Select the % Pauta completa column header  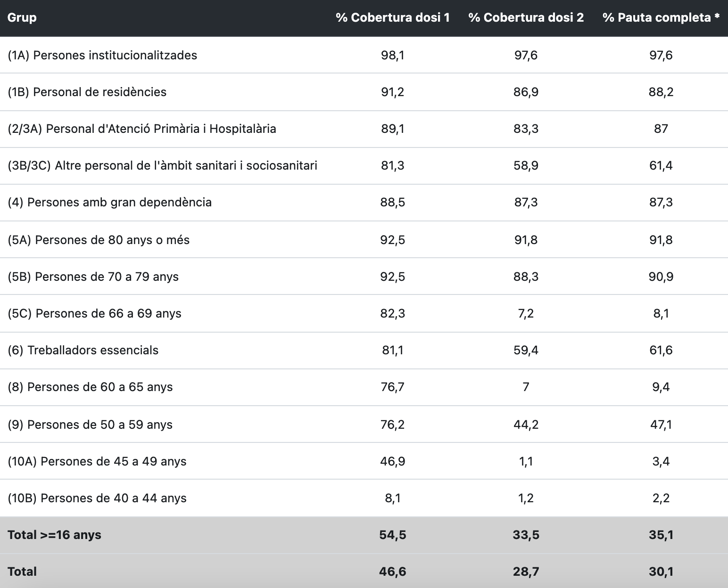[x=661, y=18]
